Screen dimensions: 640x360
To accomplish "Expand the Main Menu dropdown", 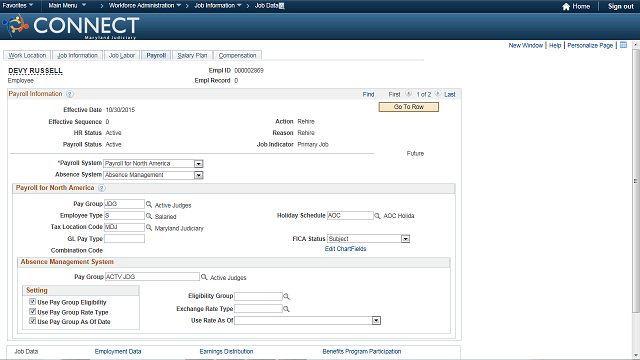I will (67, 6).
